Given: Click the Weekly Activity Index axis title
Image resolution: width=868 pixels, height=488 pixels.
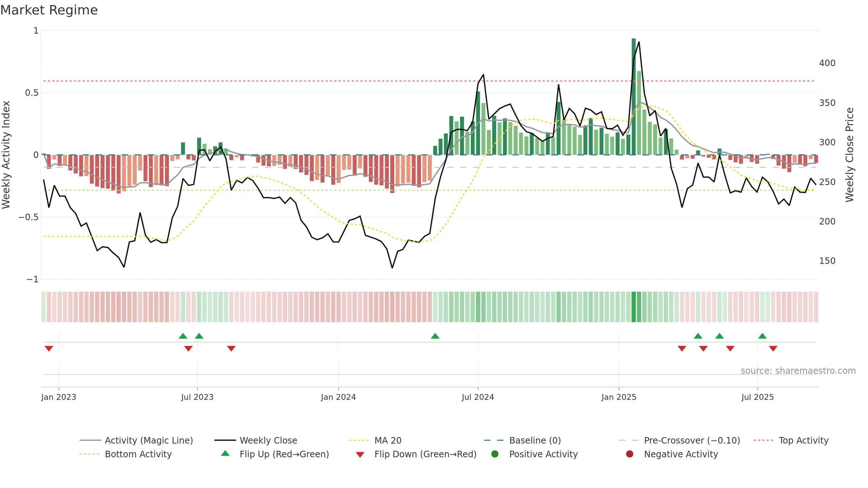Looking at the screenshot, I should [6, 155].
